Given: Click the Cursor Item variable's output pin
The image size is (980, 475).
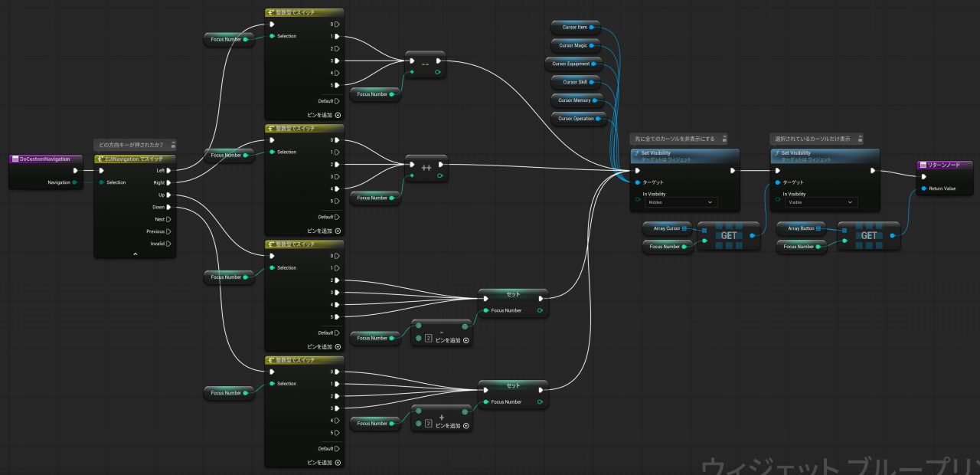Looking at the screenshot, I should coord(593,28).
